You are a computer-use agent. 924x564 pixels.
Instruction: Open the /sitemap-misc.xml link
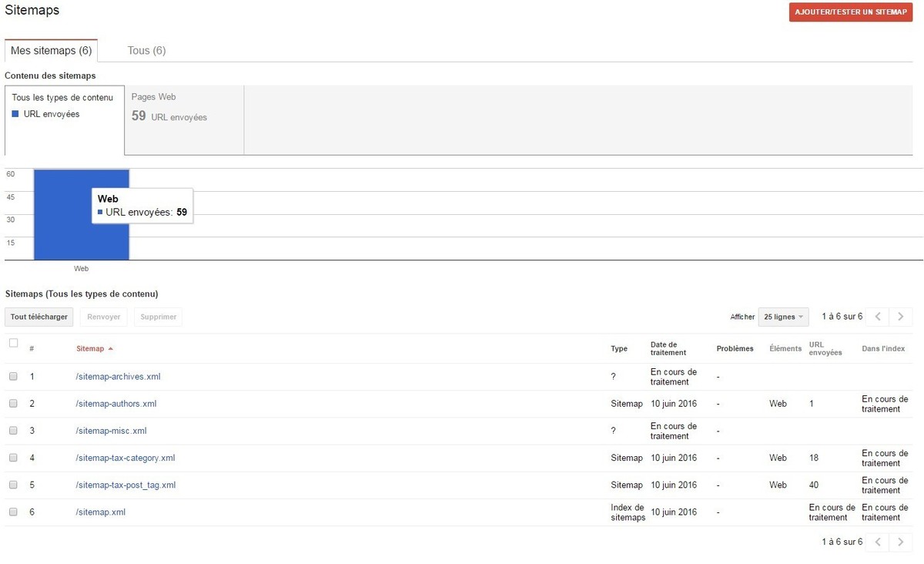point(111,431)
